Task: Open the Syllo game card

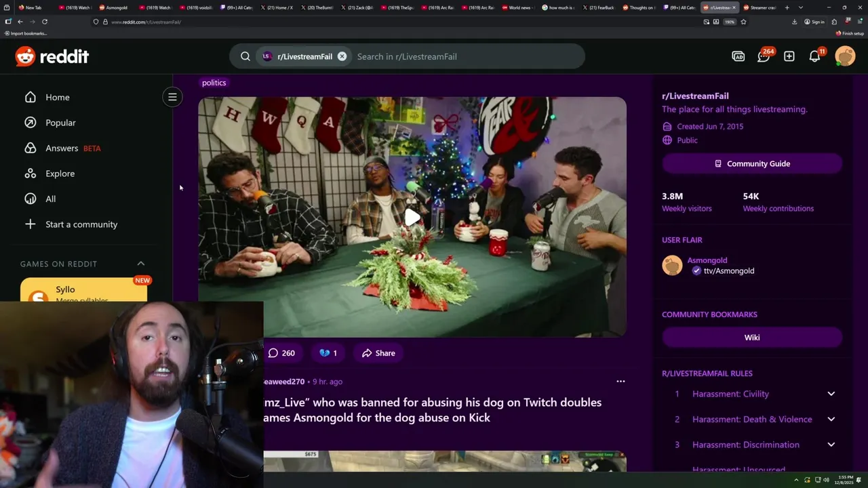Action: [x=83, y=290]
